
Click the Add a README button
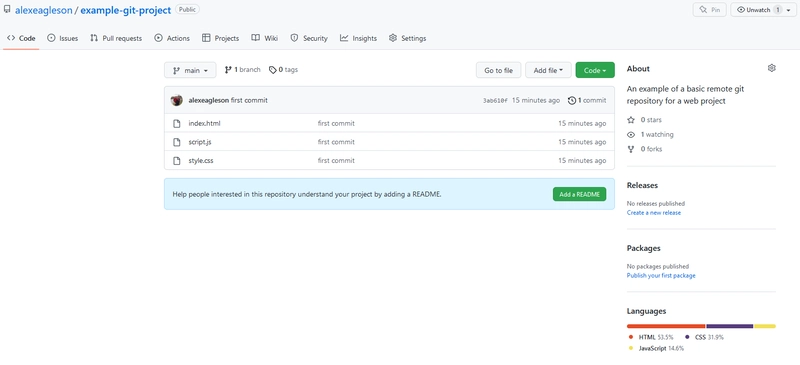pyautogui.click(x=579, y=194)
